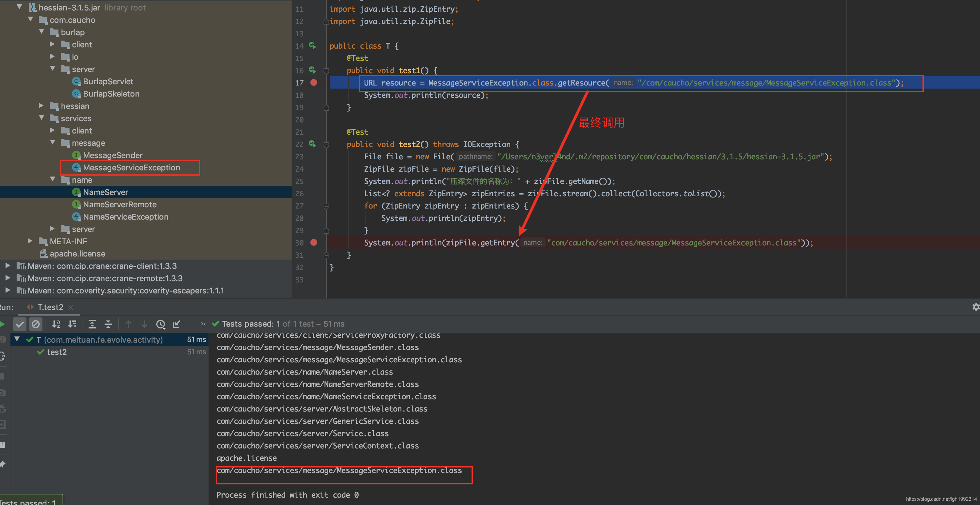Open BurlapServlet class file
The width and height of the screenshot is (980, 505).
[108, 82]
